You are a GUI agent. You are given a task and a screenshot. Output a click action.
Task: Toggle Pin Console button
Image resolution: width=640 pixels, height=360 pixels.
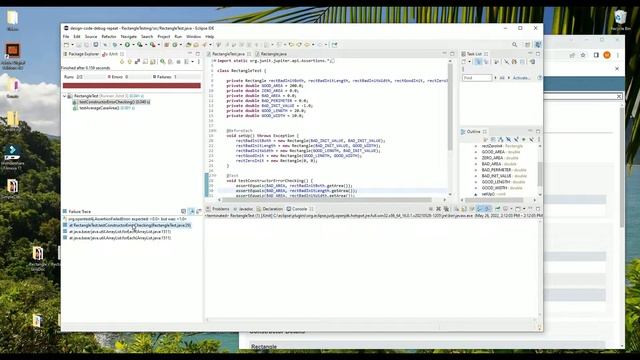pos(498,209)
